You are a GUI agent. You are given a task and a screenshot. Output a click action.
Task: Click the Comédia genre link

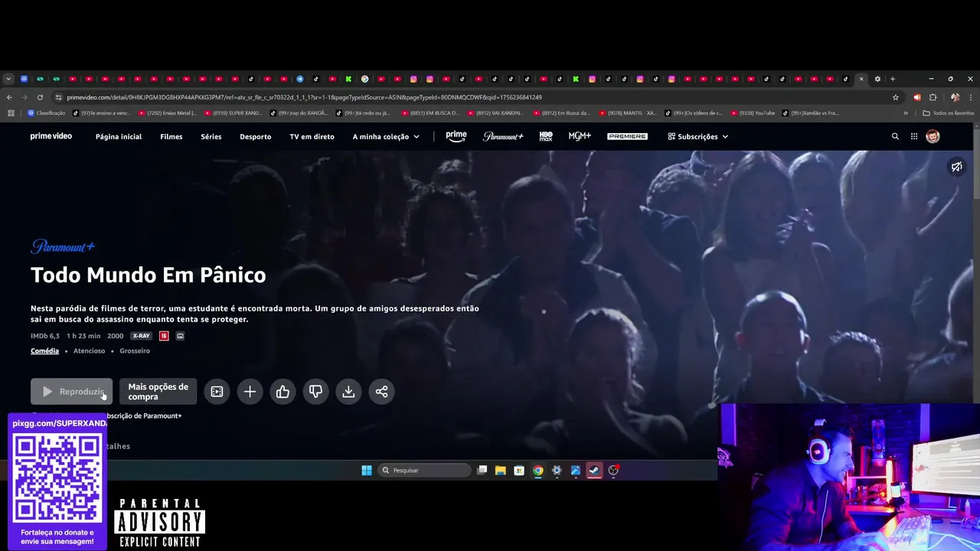(x=44, y=350)
